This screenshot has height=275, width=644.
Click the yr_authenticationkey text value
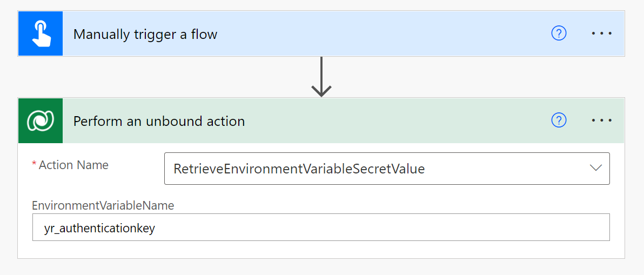pos(99,229)
